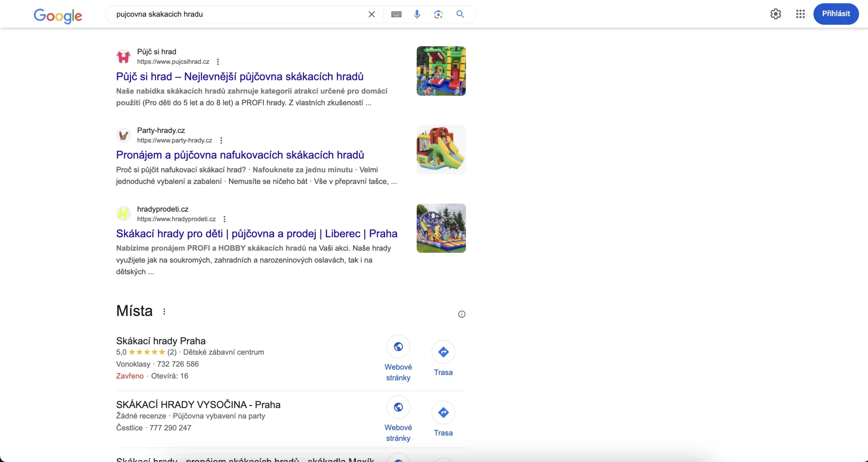Click the Google logo
Viewport: 868px width, 462px height.
58,16
